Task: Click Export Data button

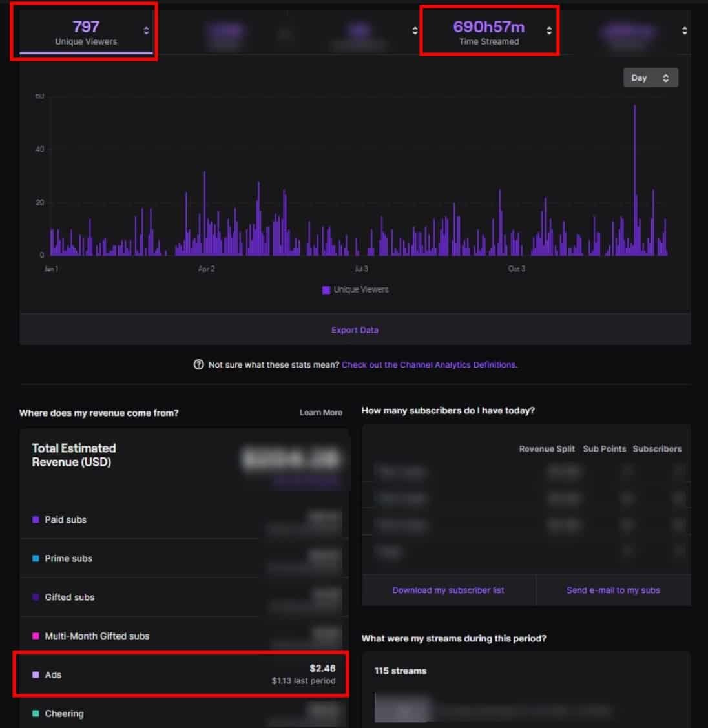Action: click(355, 330)
